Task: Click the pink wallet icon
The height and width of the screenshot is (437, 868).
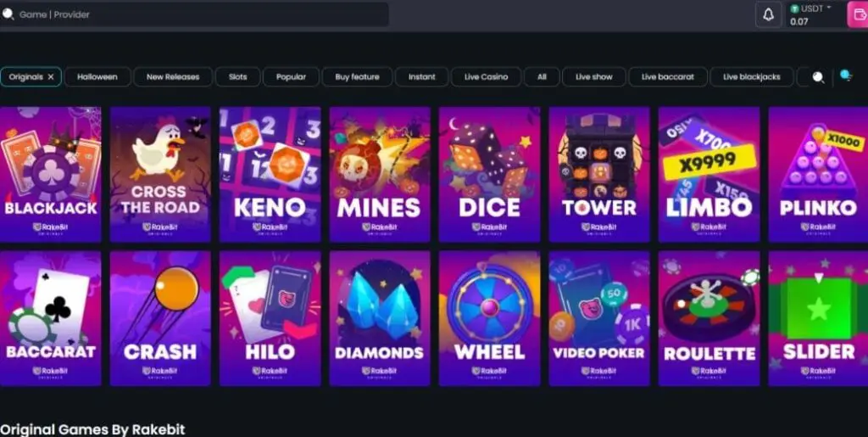Action: (860, 15)
